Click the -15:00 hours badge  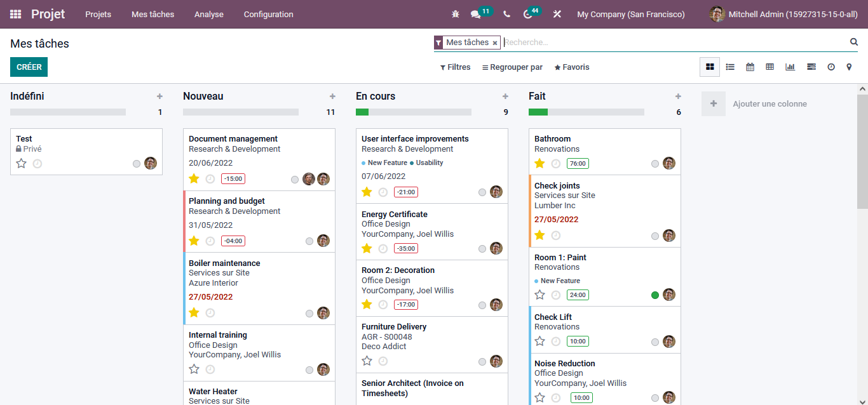pos(233,179)
